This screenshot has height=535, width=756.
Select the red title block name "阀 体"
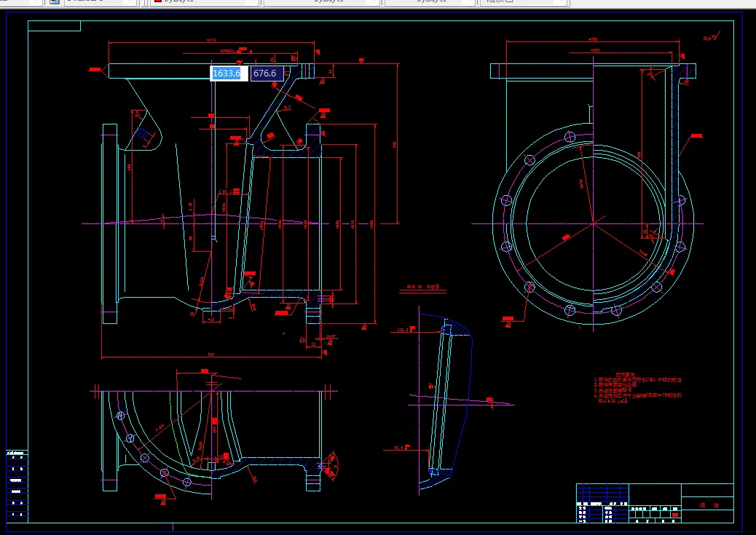tap(709, 506)
